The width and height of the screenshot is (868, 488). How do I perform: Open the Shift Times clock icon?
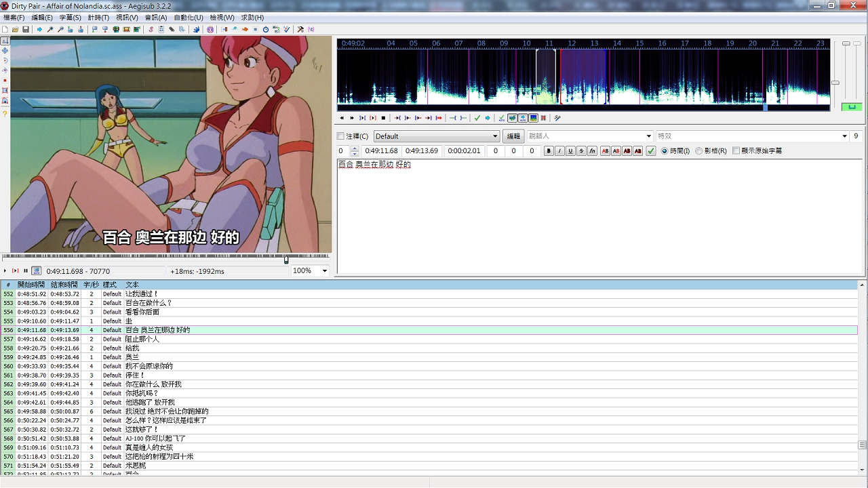266,30
